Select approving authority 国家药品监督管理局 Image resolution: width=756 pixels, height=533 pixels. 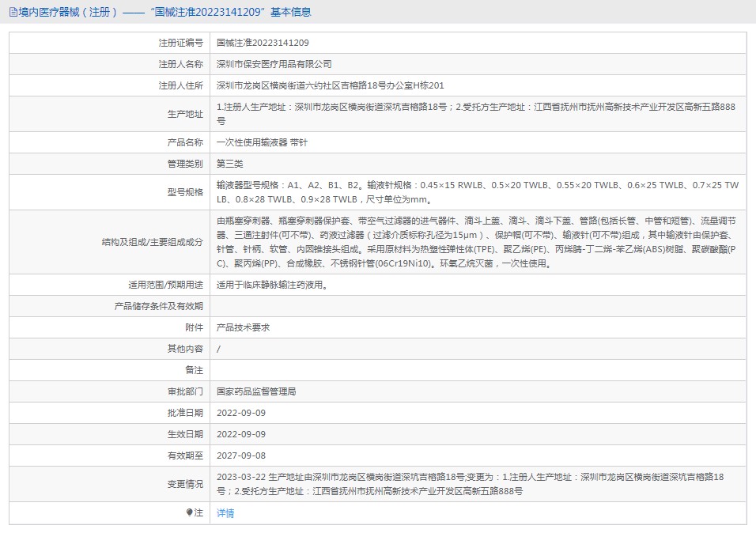point(256,391)
